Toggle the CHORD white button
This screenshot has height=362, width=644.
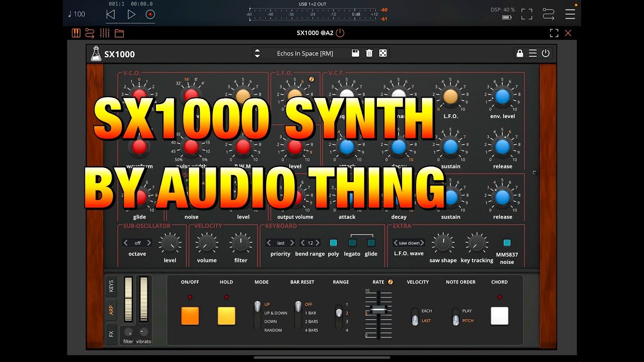pyautogui.click(x=500, y=316)
